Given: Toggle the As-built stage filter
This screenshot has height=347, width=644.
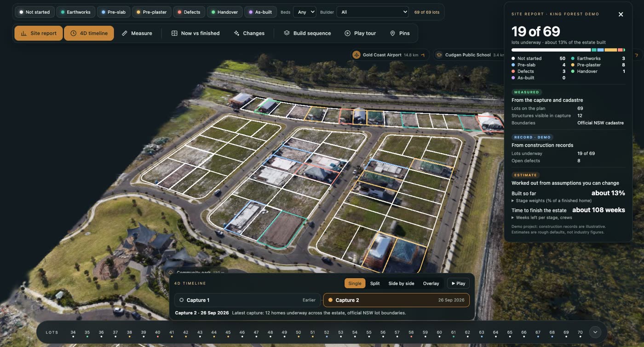Looking at the screenshot, I should pos(261,12).
